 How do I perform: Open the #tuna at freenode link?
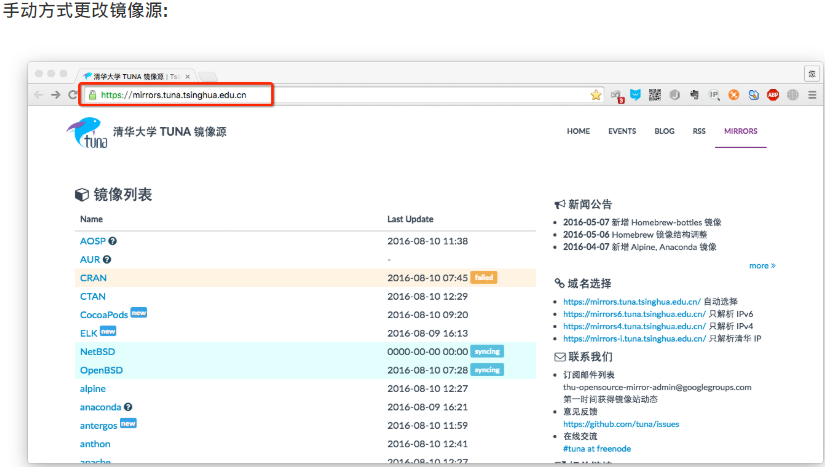(x=597, y=449)
